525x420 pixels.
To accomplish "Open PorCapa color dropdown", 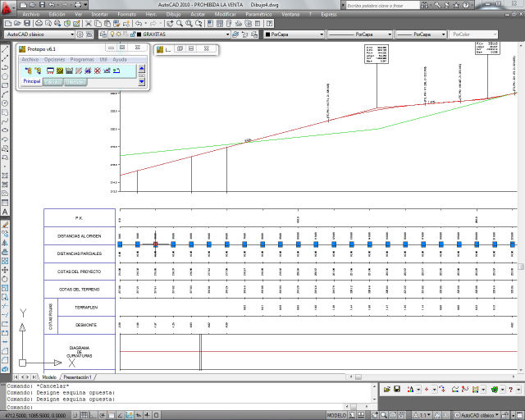I will [322, 34].
